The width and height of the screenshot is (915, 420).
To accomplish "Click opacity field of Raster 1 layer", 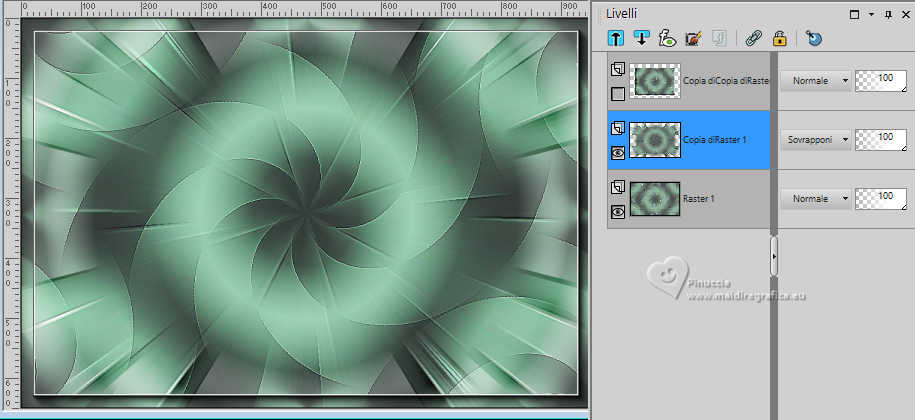I will click(x=881, y=199).
